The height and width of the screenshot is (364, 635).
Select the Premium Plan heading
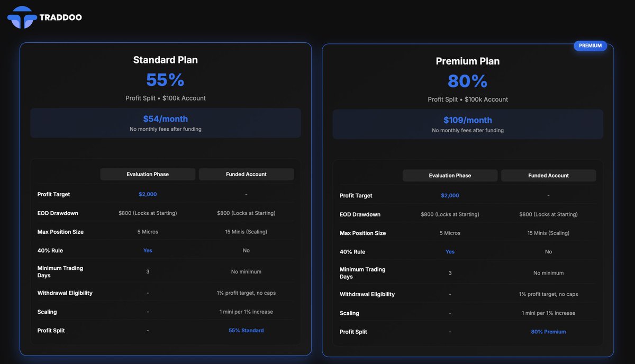(x=468, y=61)
